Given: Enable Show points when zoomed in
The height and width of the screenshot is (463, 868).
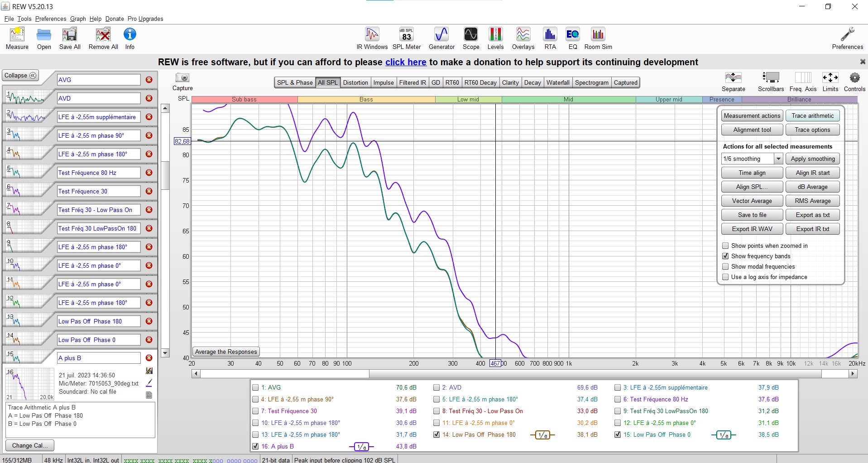Looking at the screenshot, I should 725,246.
